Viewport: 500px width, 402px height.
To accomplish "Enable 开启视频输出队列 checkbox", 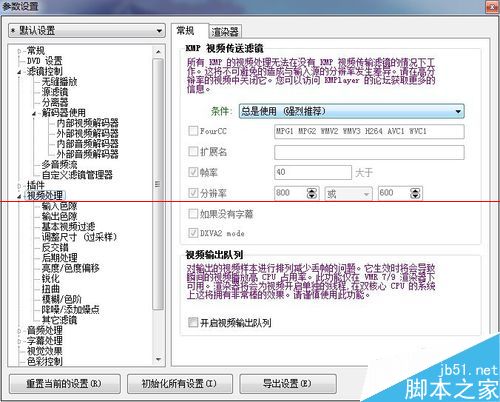I will click(x=193, y=322).
